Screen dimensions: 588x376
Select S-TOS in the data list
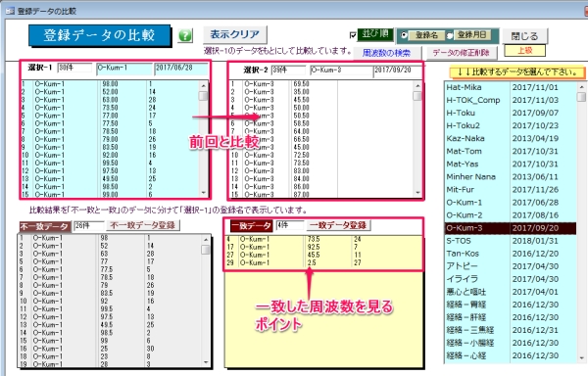[x=510, y=241]
